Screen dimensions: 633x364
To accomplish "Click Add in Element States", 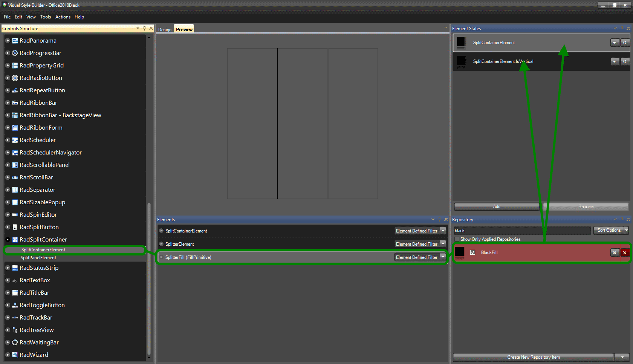I will click(497, 206).
